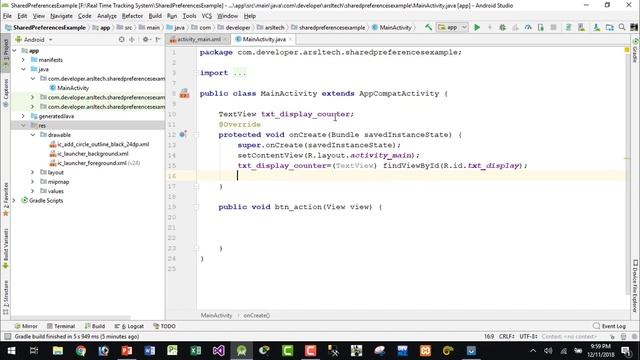Open the Gradle side panel
Screen dimensions: 640x360
635,51
